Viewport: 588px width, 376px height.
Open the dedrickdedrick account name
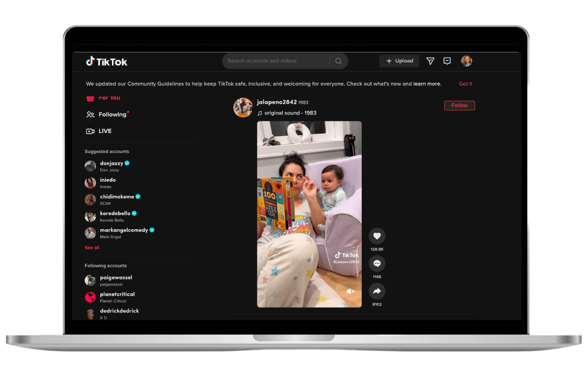coord(120,310)
